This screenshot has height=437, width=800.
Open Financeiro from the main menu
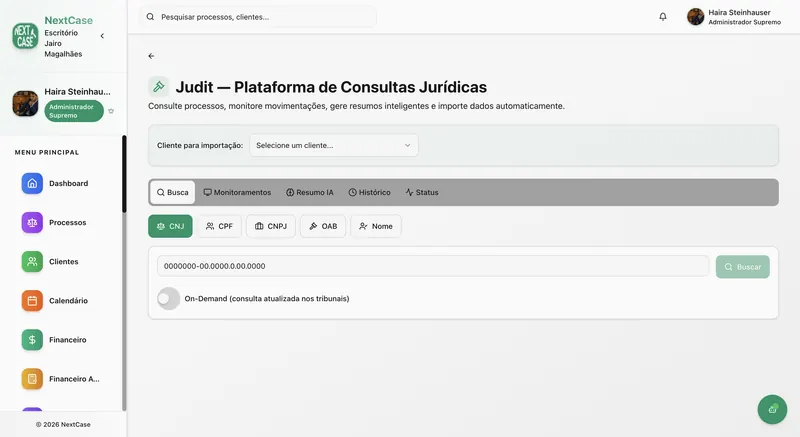(67, 340)
